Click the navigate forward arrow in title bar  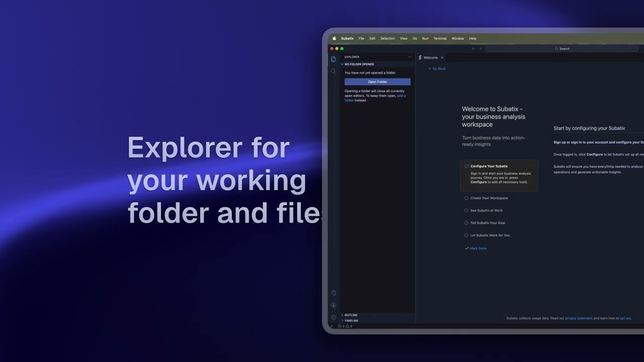[x=480, y=49]
